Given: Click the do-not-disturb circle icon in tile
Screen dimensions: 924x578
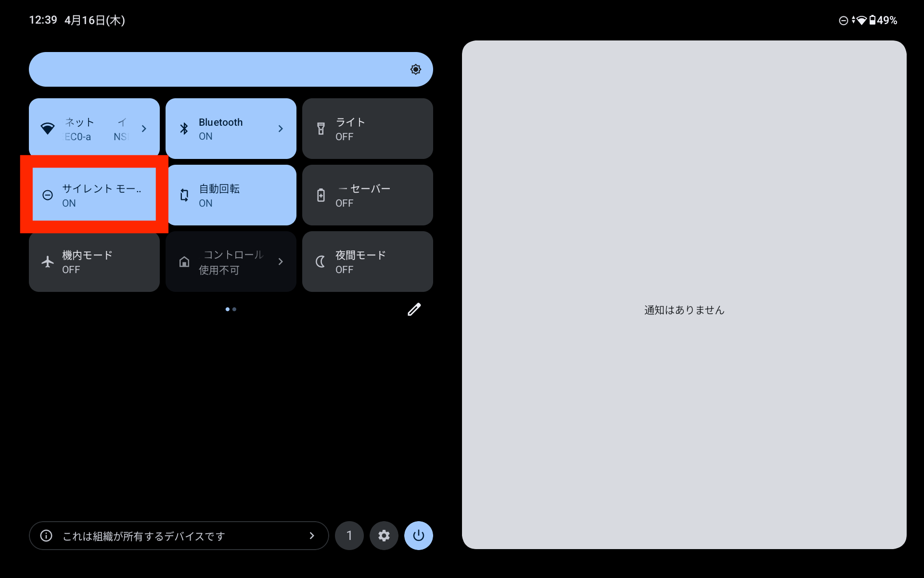Looking at the screenshot, I should [48, 195].
